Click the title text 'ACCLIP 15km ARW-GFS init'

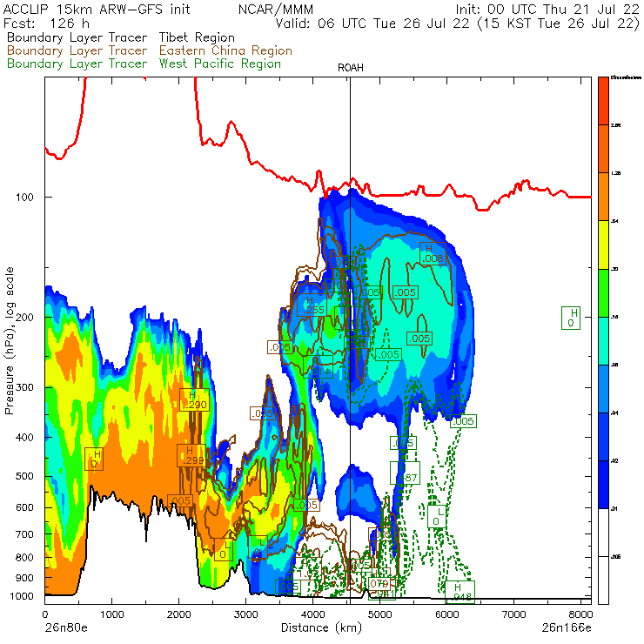[x=97, y=9]
